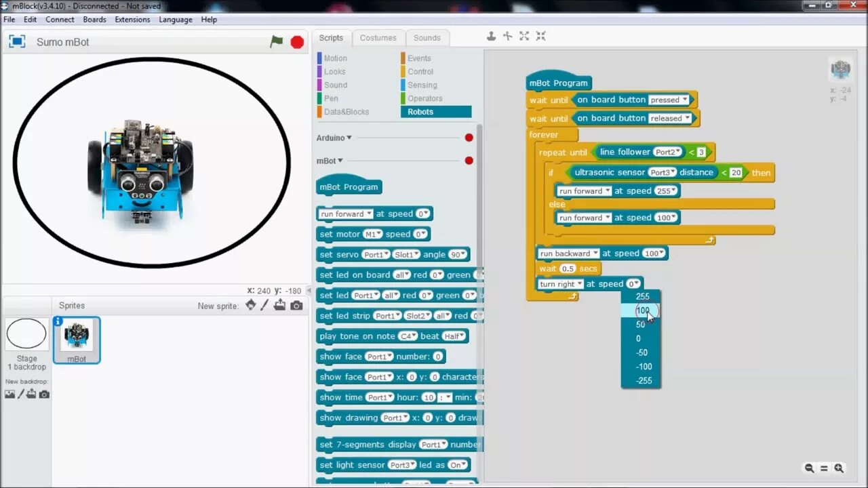868x488 pixels.
Task: Click the Sumo mBot project name field
Action: point(63,42)
